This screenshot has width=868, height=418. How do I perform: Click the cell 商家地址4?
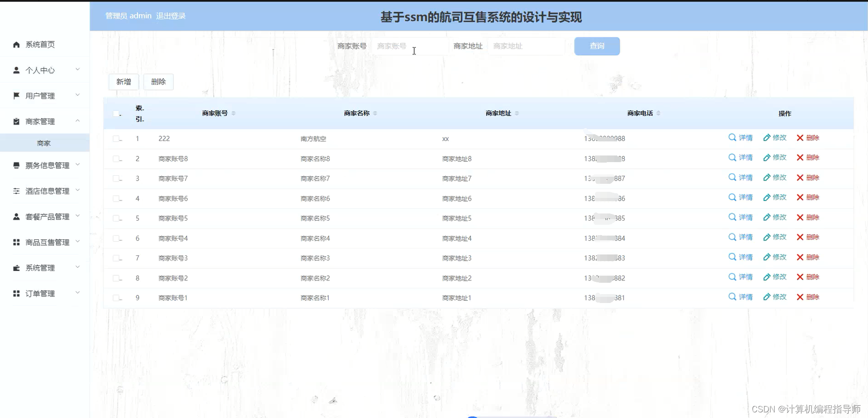click(x=457, y=238)
